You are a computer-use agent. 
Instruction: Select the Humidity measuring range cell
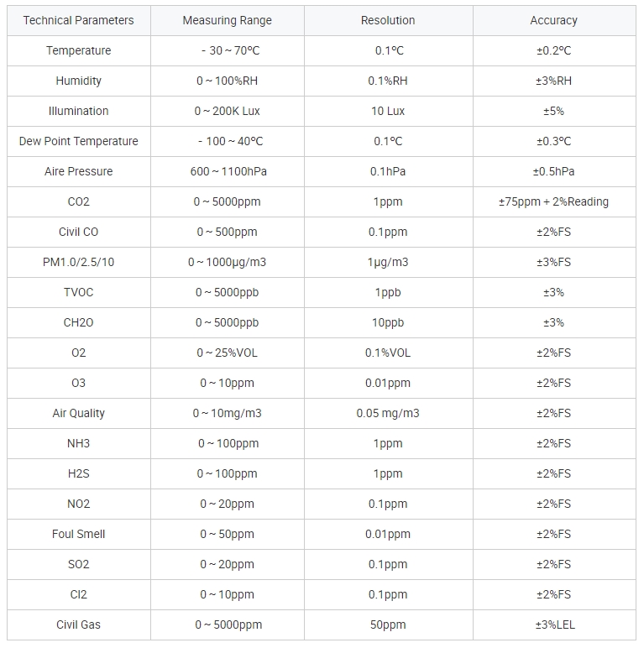(x=227, y=81)
